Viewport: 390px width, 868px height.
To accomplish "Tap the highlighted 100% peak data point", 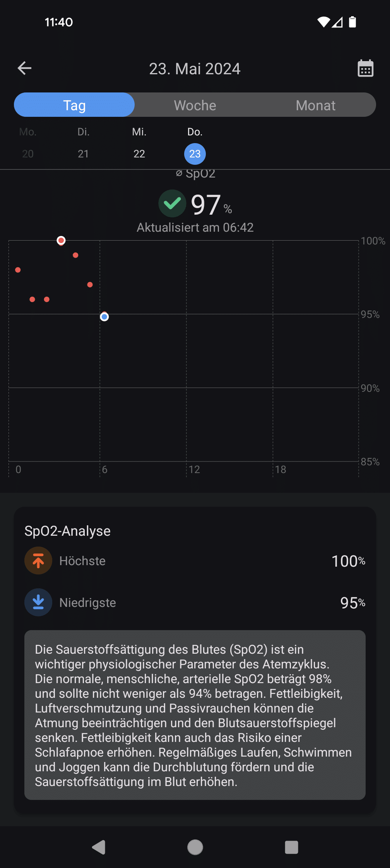I will (x=61, y=241).
